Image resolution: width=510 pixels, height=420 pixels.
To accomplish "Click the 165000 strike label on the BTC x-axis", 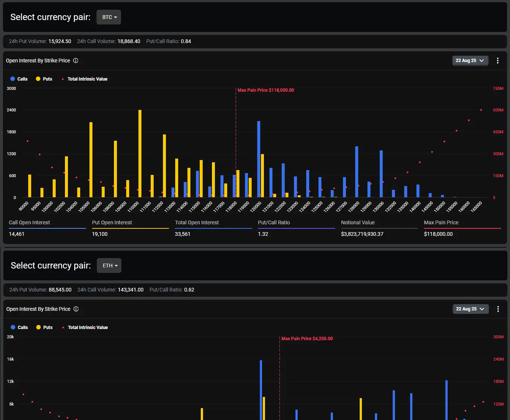I will pyautogui.click(x=476, y=207).
